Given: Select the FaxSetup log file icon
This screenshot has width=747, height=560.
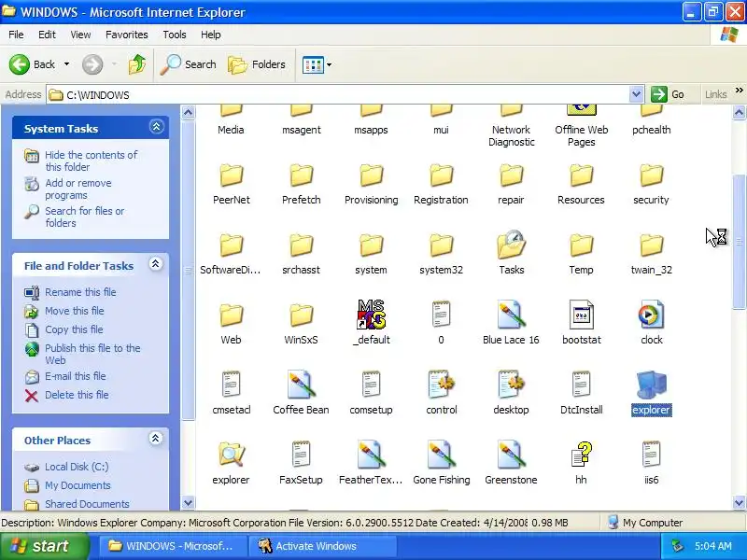Looking at the screenshot, I should pos(301,455).
